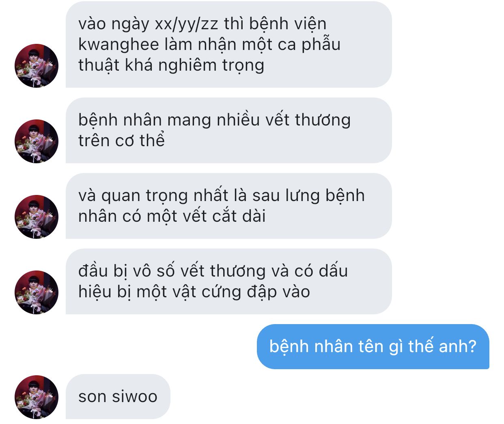Open sender avatar beside the kwanghee hospital message
Viewport: 504px width, 424px height.
click(x=37, y=66)
